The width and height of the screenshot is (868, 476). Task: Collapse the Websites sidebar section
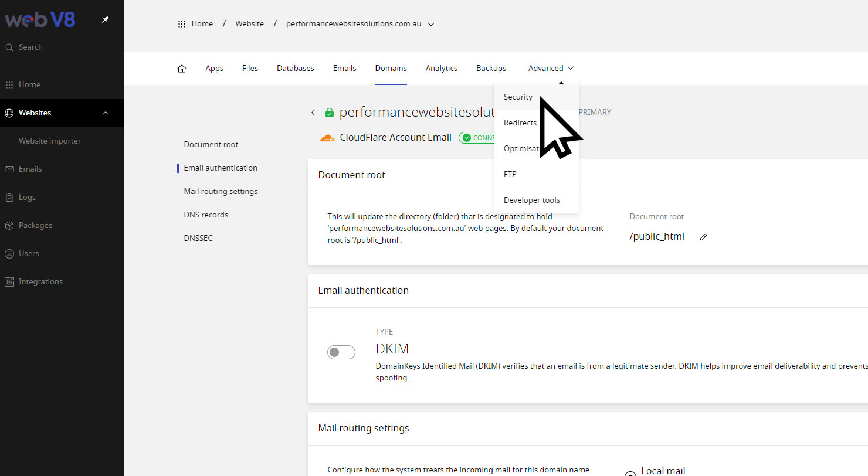click(106, 113)
